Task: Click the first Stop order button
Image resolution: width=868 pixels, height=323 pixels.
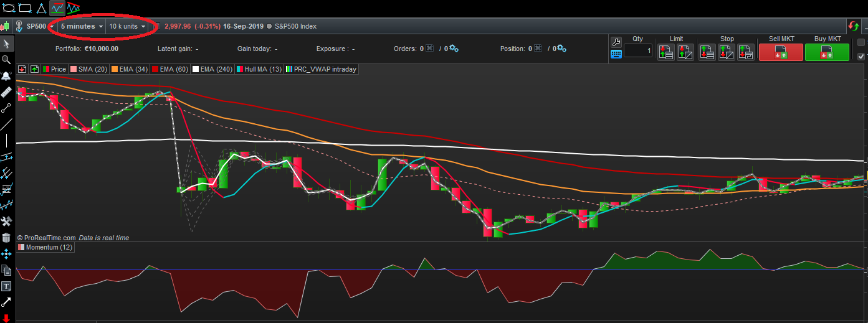Action: [x=707, y=52]
